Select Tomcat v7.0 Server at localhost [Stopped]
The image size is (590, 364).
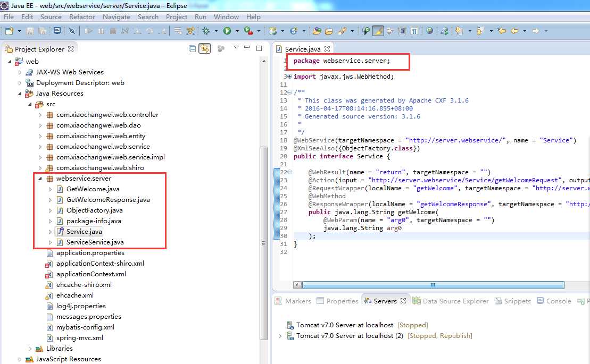coord(358,325)
